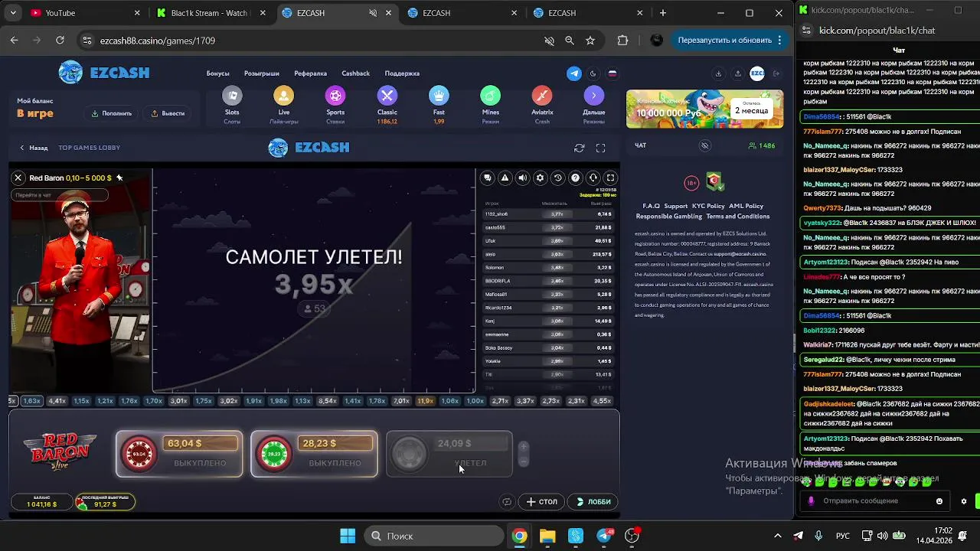Increase bet count with plus stepper
This screenshot has width=980, height=551.
tap(523, 447)
